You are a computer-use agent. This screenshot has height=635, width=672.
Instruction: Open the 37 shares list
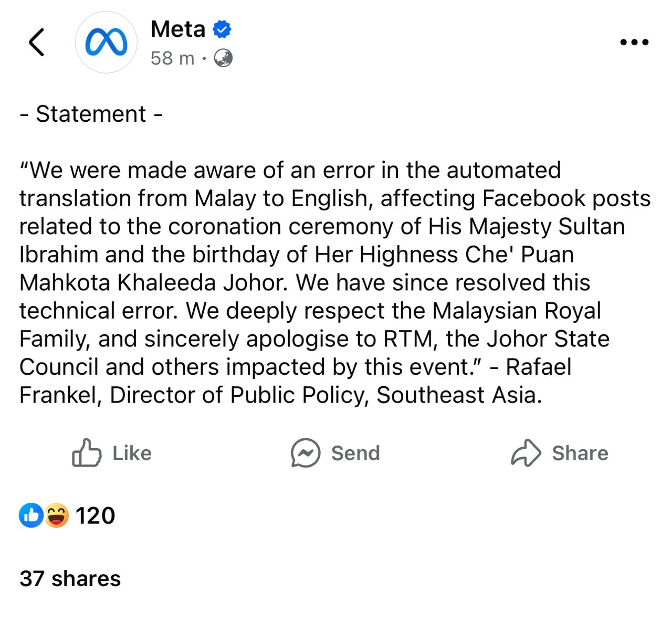tap(70, 578)
